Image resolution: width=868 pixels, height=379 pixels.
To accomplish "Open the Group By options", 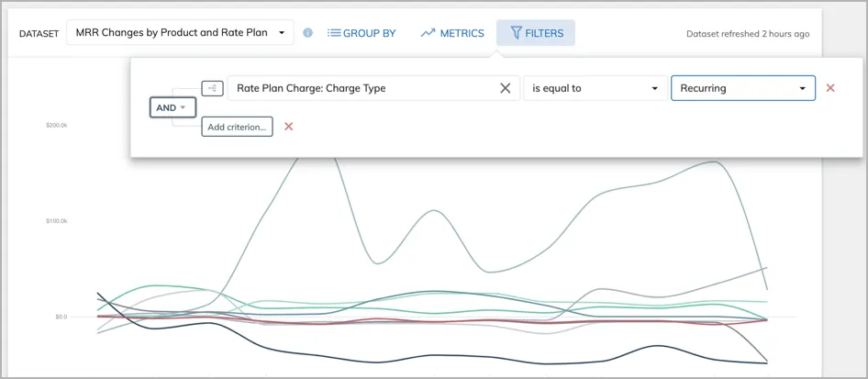I will point(362,33).
